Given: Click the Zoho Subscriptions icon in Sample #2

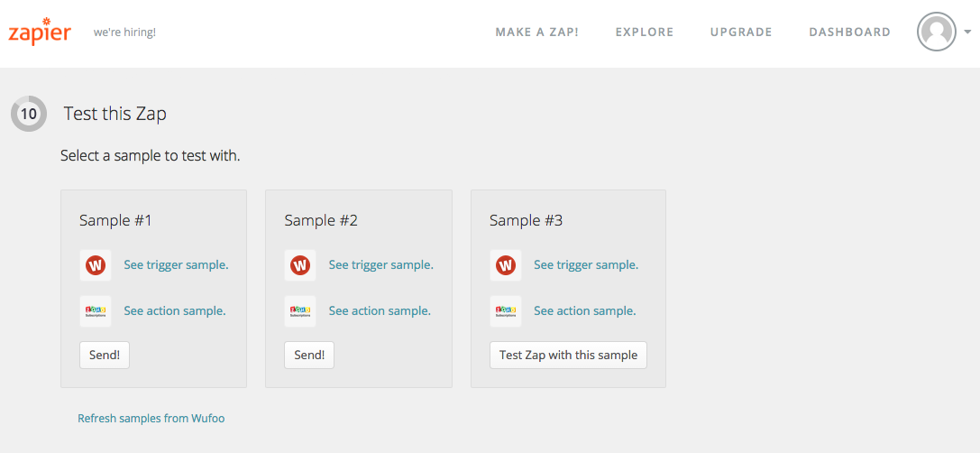Looking at the screenshot, I should click(300, 311).
